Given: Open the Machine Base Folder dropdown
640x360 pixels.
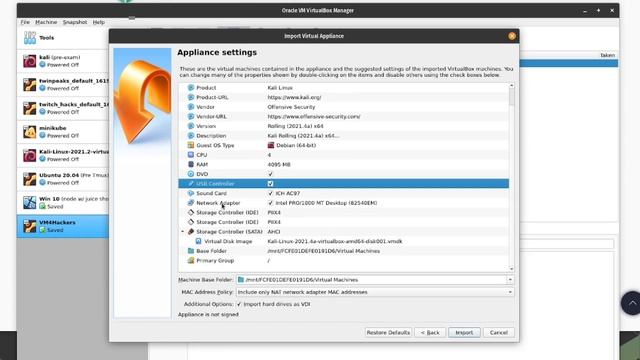Looking at the screenshot, I should tap(510, 280).
